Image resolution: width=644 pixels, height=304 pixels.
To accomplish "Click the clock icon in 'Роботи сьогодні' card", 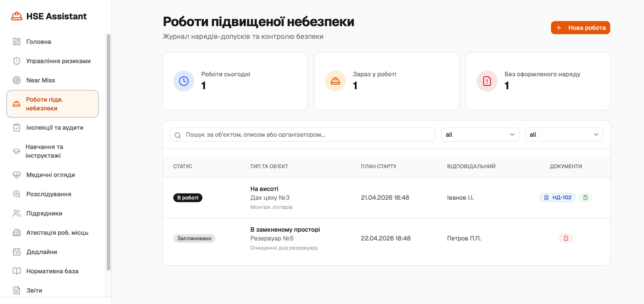I will [184, 81].
